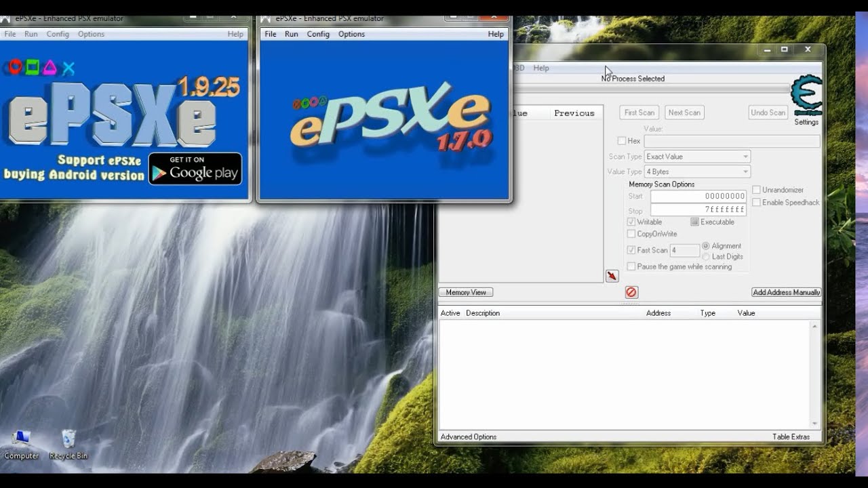Open Cheat Engine Settings logo icon
The height and width of the screenshot is (488, 868).
806,96
